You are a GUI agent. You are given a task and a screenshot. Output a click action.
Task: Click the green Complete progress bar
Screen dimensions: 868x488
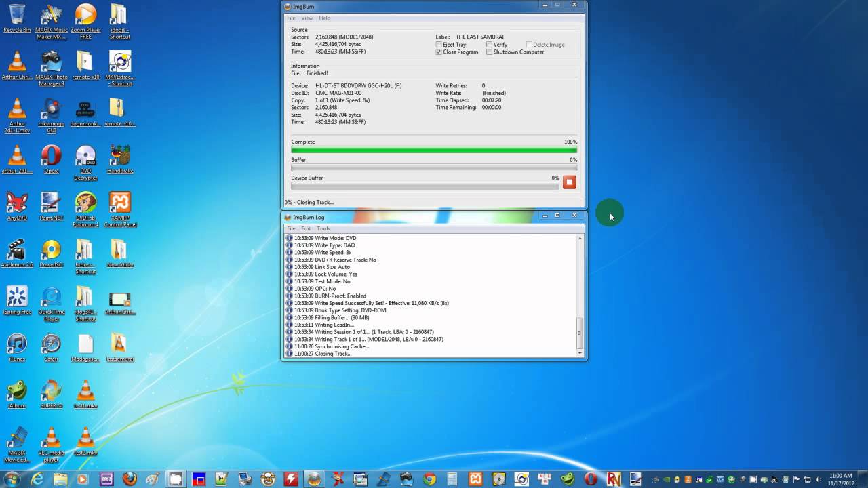[x=434, y=150]
